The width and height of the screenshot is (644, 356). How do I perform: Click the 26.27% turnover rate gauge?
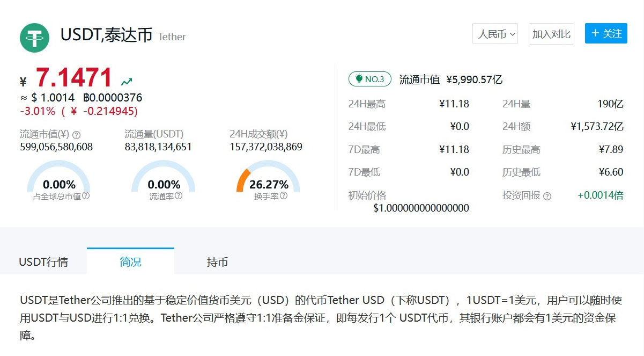pos(268,179)
